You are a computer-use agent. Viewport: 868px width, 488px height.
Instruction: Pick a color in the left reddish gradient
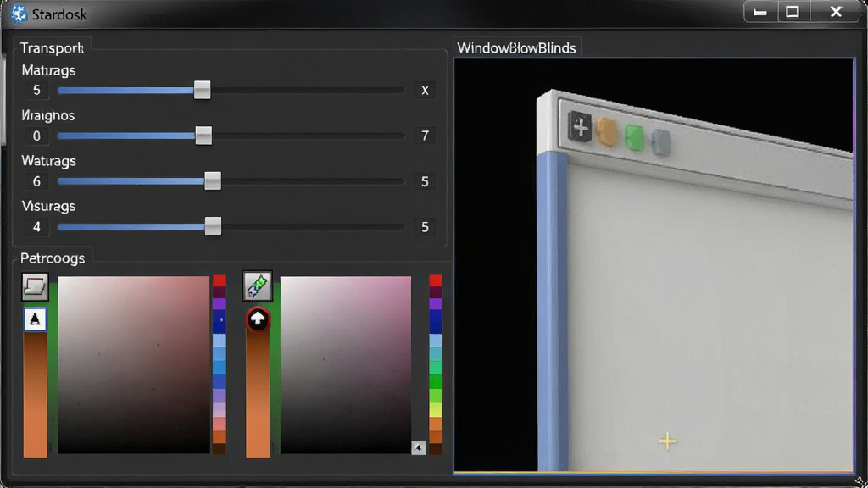(134, 364)
